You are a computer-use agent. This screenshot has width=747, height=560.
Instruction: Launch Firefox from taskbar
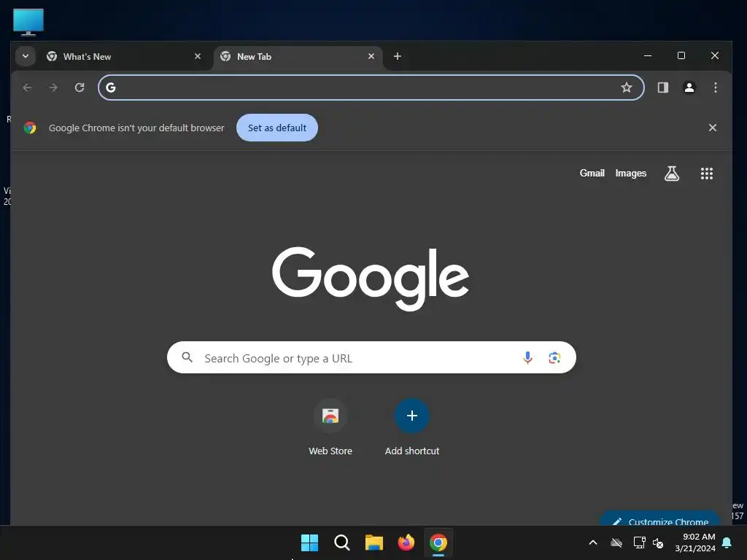406,542
